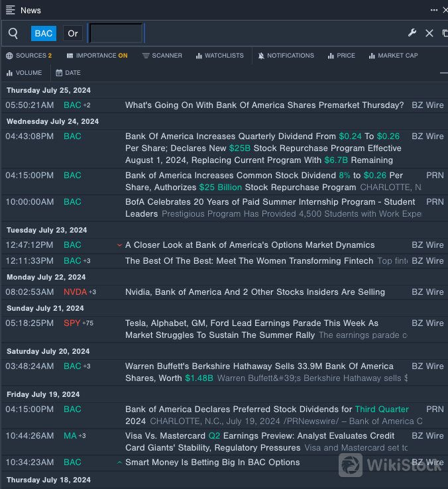
Task: Open the Watchlists filter
Action: point(219,56)
